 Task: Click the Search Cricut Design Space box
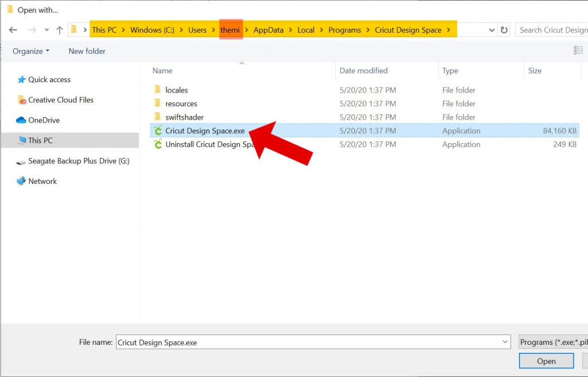click(x=551, y=30)
